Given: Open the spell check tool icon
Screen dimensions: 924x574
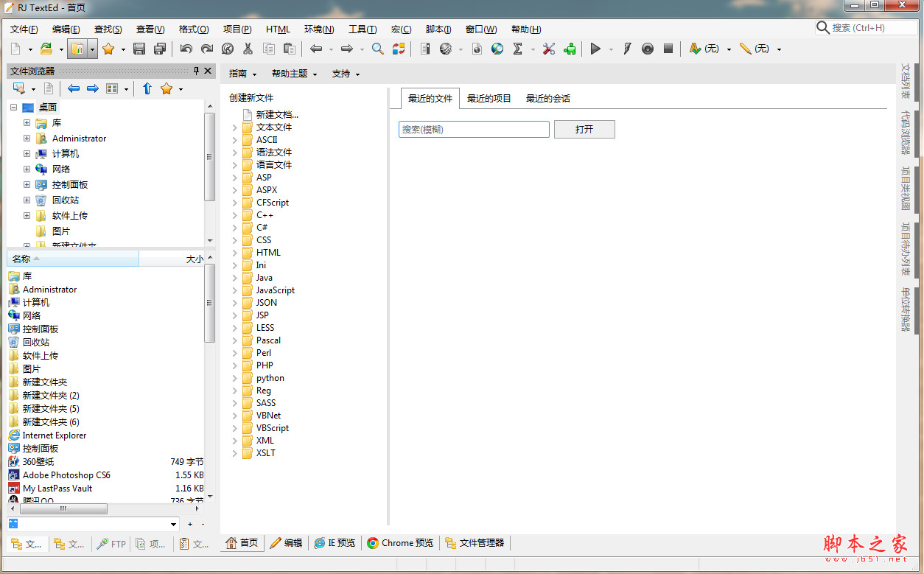Looking at the screenshot, I should 693,49.
